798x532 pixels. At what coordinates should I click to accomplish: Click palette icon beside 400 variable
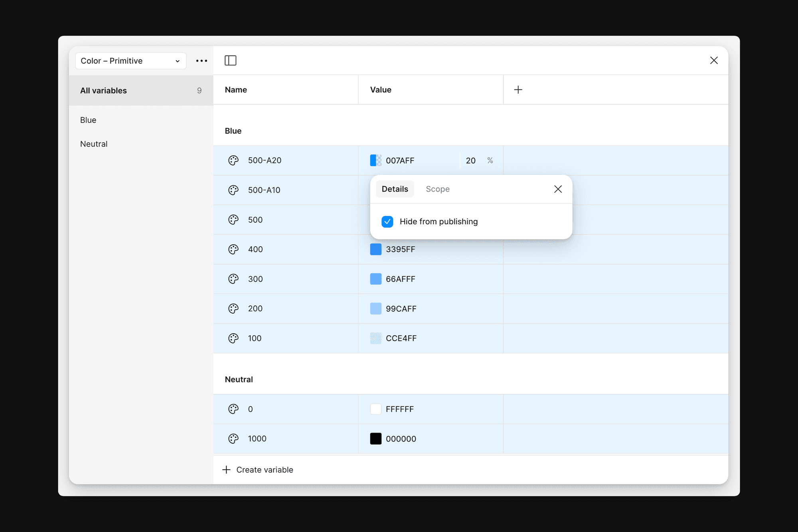(233, 249)
